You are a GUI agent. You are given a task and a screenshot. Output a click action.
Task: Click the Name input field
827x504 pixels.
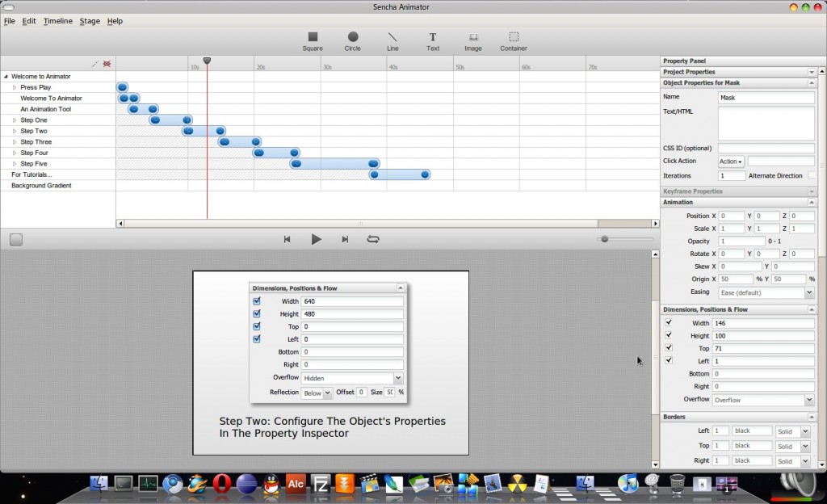(766, 98)
